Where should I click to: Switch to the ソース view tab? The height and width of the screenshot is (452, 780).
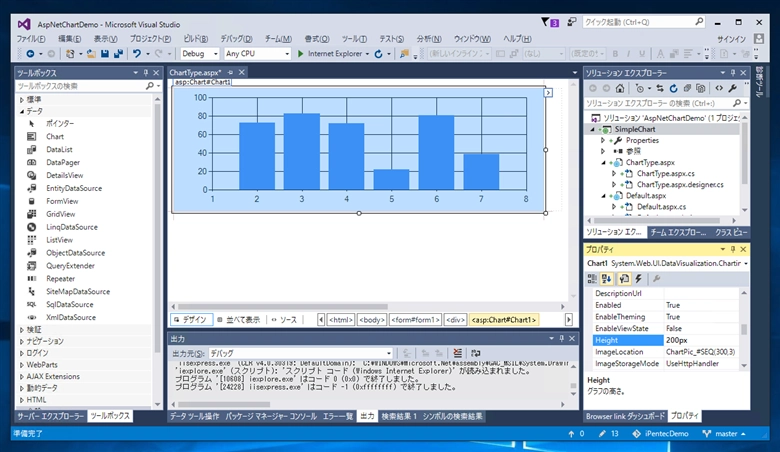[285, 320]
